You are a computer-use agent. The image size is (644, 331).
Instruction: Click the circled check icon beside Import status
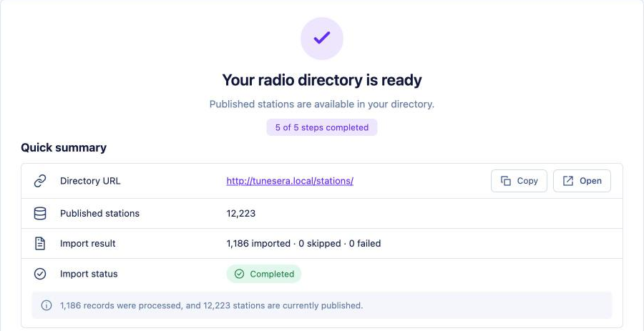point(40,274)
